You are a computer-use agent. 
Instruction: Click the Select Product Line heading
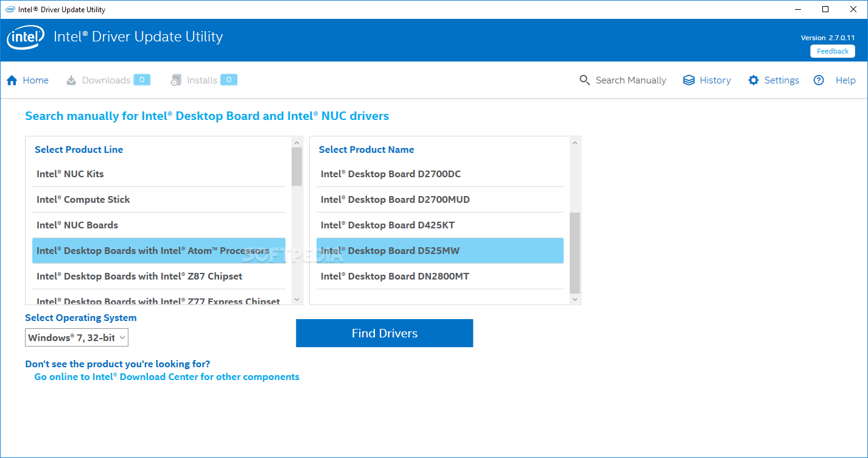coord(79,150)
